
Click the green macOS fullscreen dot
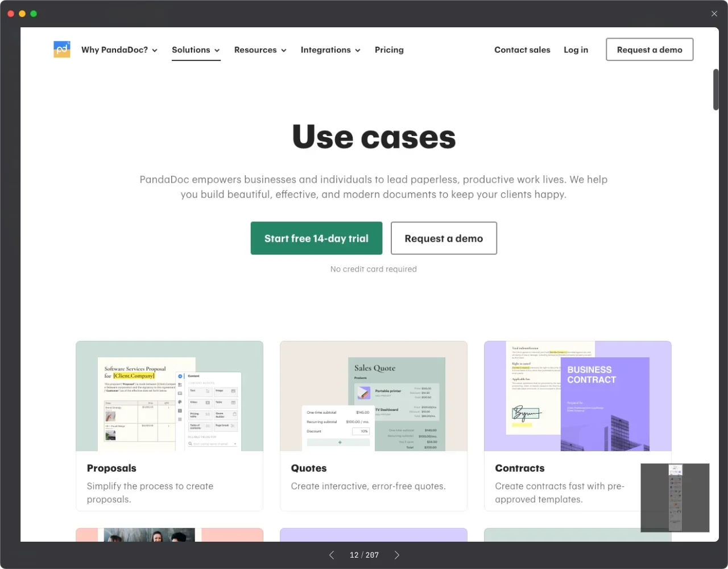34,14
